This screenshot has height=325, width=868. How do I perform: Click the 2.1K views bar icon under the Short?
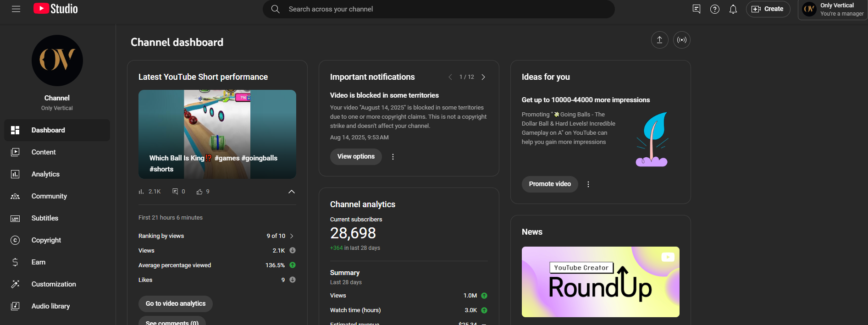click(x=141, y=192)
